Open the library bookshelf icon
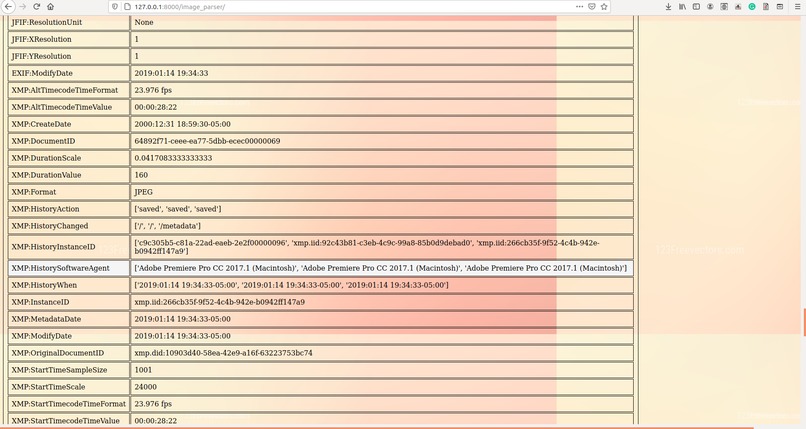 coord(682,7)
